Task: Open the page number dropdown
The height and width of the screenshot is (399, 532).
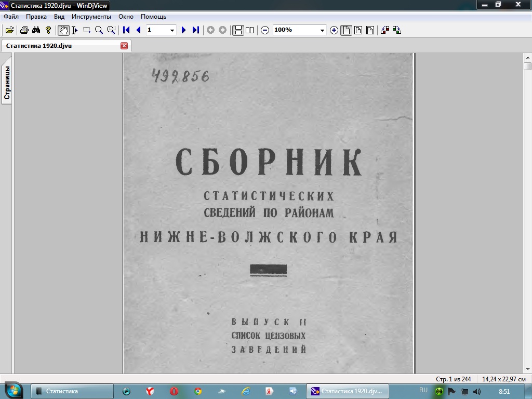Action: [x=172, y=30]
